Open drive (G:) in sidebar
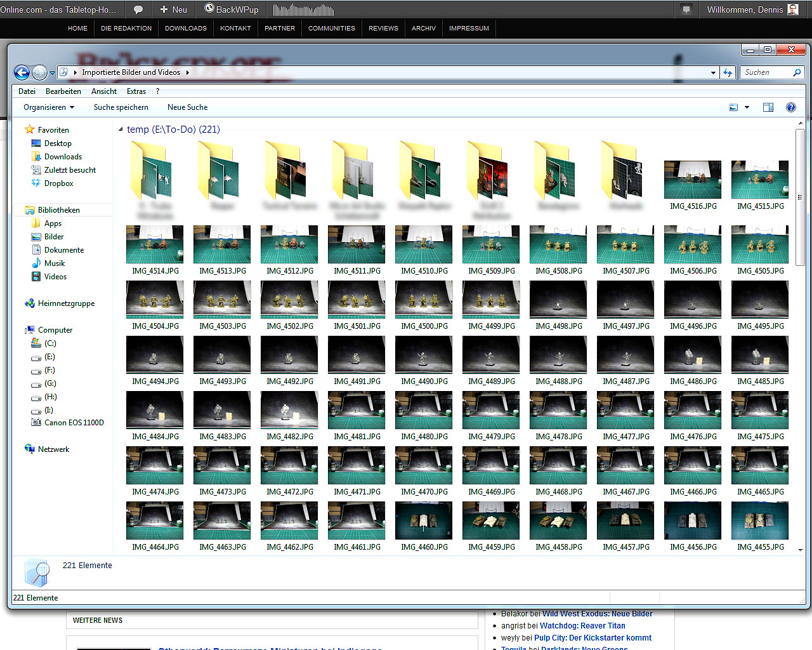 (x=50, y=383)
